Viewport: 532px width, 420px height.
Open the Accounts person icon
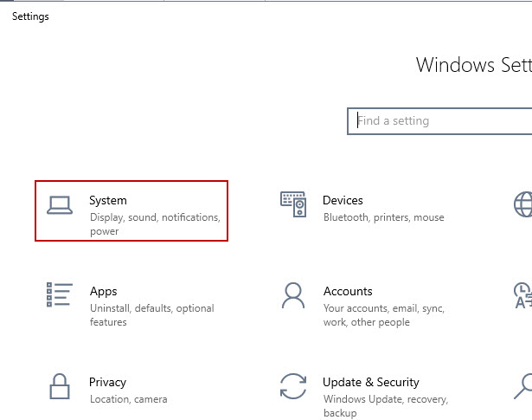pyautogui.click(x=293, y=295)
